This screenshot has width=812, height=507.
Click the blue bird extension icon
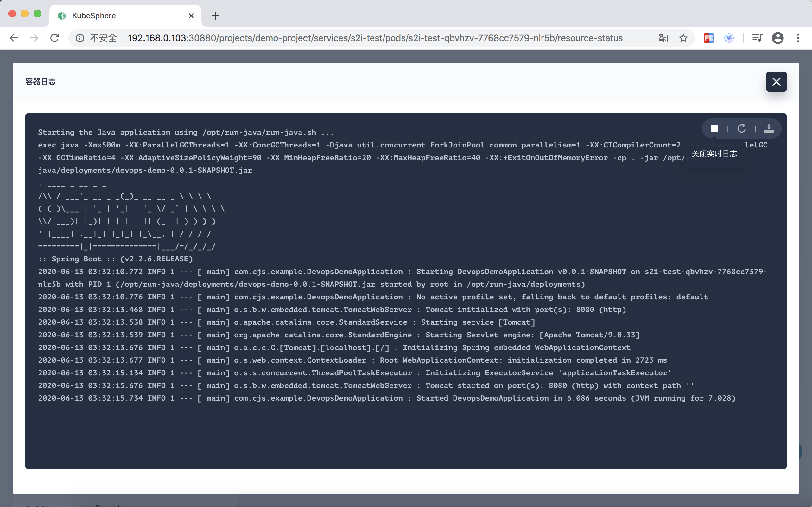(x=729, y=38)
